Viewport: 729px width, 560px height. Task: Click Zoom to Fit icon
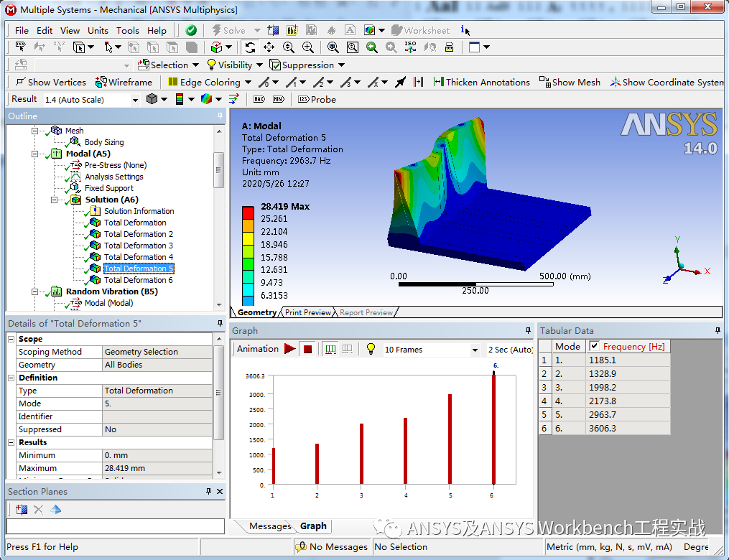pyautogui.click(x=333, y=47)
